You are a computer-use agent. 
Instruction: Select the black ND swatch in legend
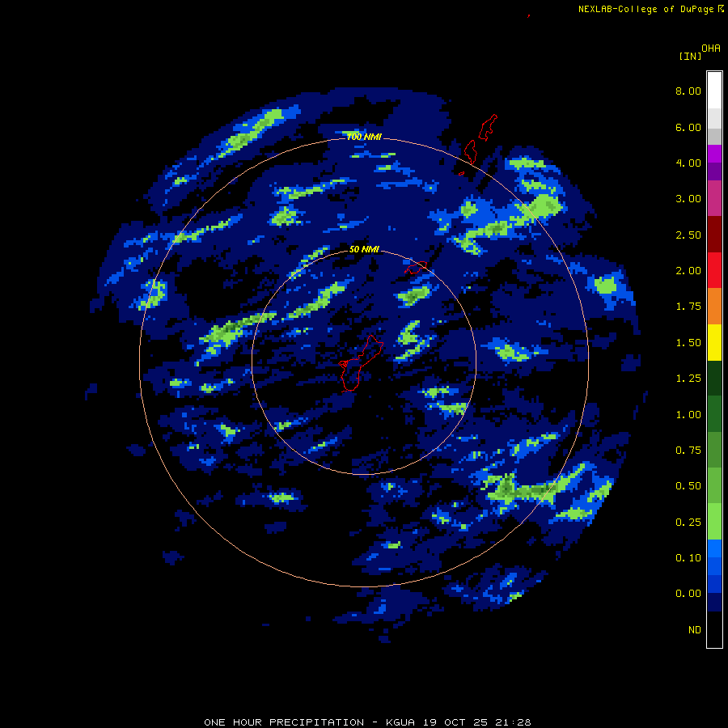point(714,629)
